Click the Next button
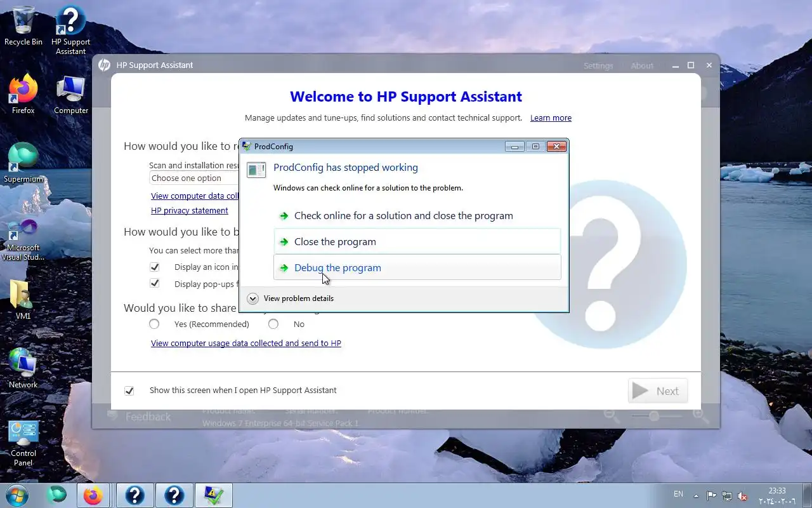The image size is (812, 508). 658,391
